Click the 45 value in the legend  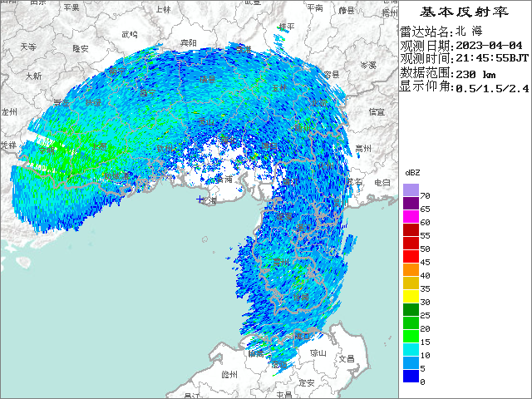coord(425,263)
